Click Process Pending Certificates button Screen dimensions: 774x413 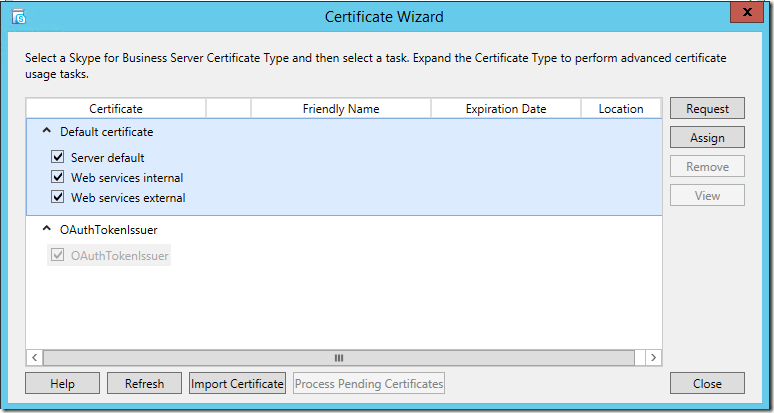[x=369, y=383]
